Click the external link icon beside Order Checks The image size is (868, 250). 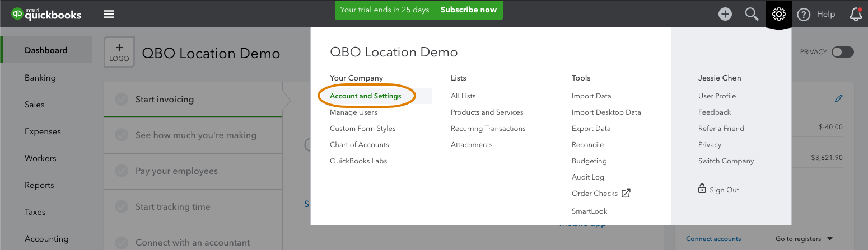click(x=626, y=194)
